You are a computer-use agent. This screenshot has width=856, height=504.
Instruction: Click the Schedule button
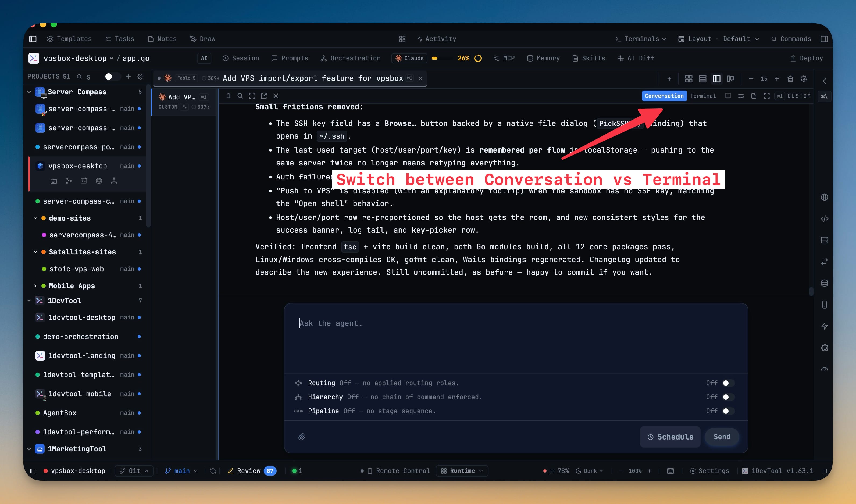670,437
